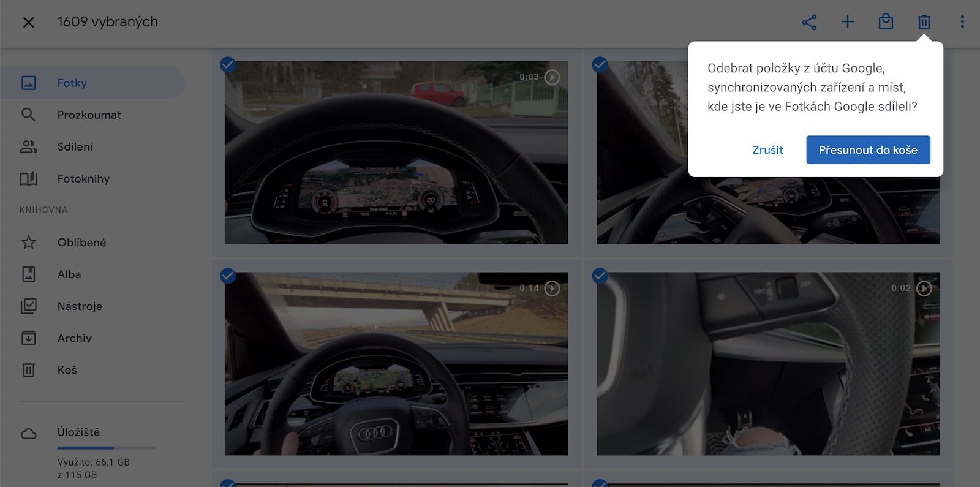Deselect the 0:02 video checkmark
Viewport: 980px width, 487px height.
pyautogui.click(x=600, y=276)
